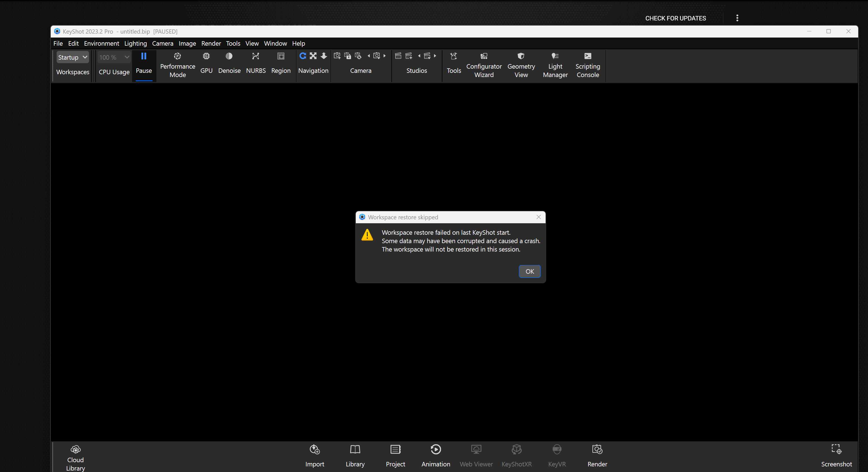Toggle Region render

tap(281, 63)
